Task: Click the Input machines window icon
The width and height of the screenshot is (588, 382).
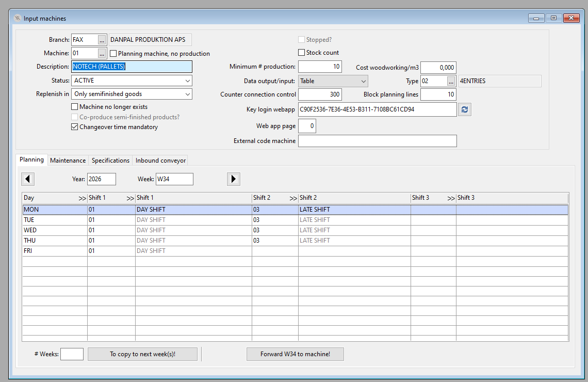Action: tap(17, 18)
